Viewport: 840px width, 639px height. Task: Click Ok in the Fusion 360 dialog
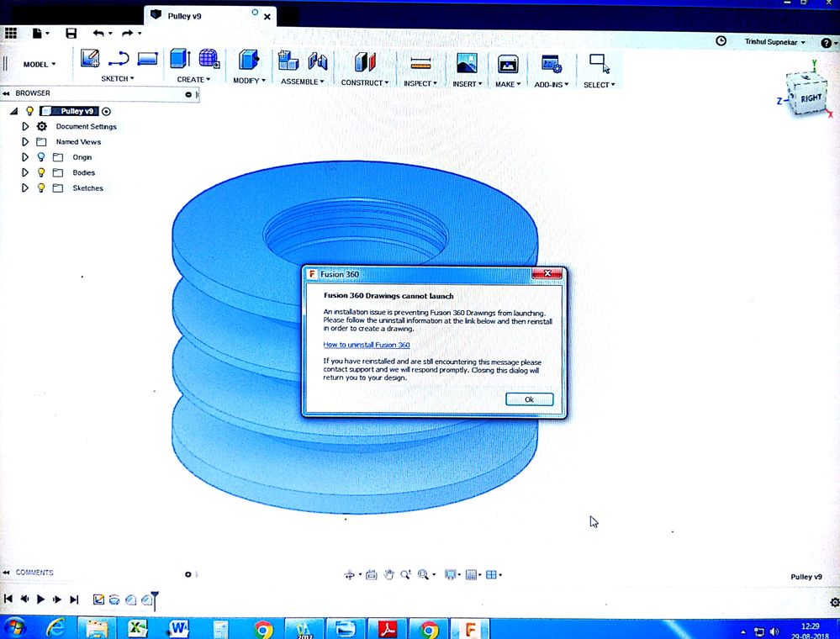tap(529, 399)
